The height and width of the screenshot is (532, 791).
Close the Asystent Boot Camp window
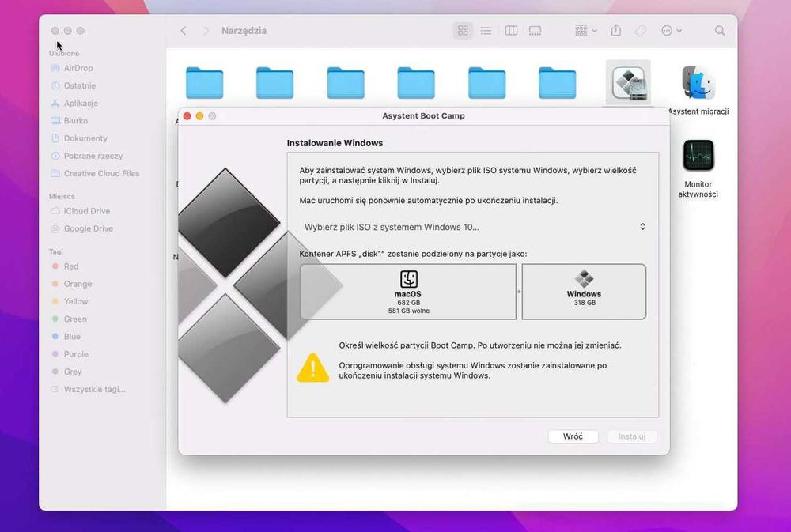(187, 116)
